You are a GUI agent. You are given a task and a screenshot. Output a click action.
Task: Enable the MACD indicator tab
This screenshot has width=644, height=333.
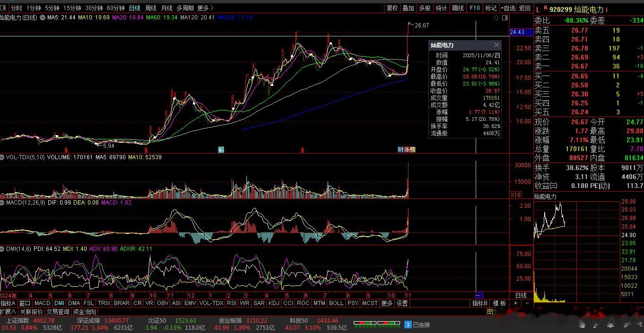click(42, 303)
